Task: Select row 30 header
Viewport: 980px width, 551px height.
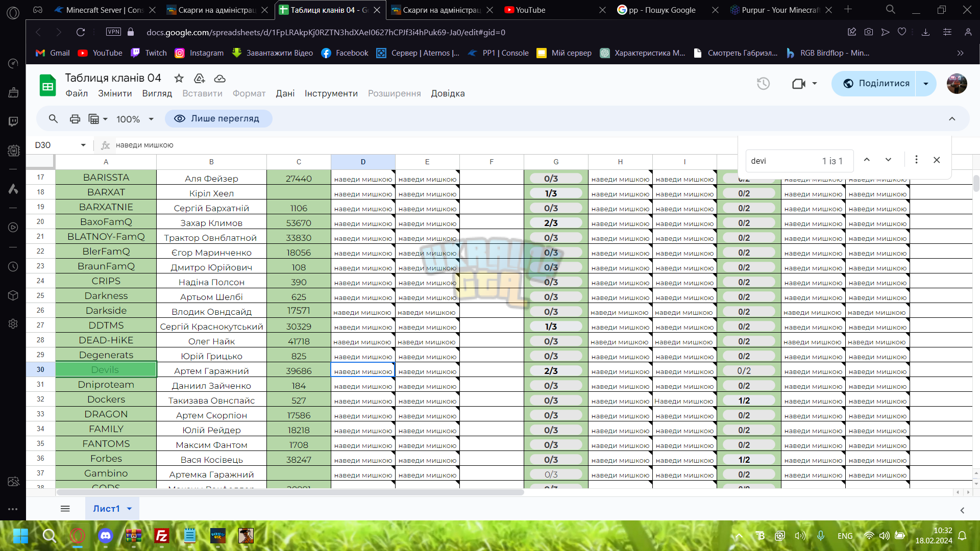Action: (40, 369)
